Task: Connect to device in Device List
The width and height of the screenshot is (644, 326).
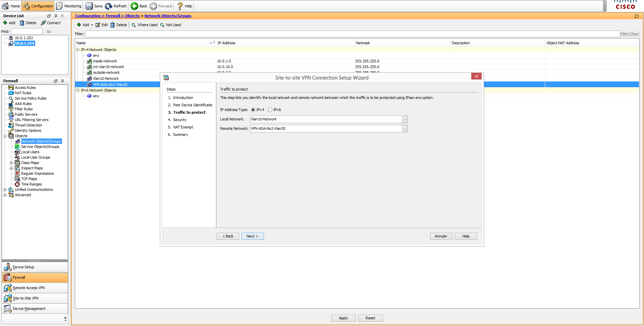Action: (x=51, y=23)
